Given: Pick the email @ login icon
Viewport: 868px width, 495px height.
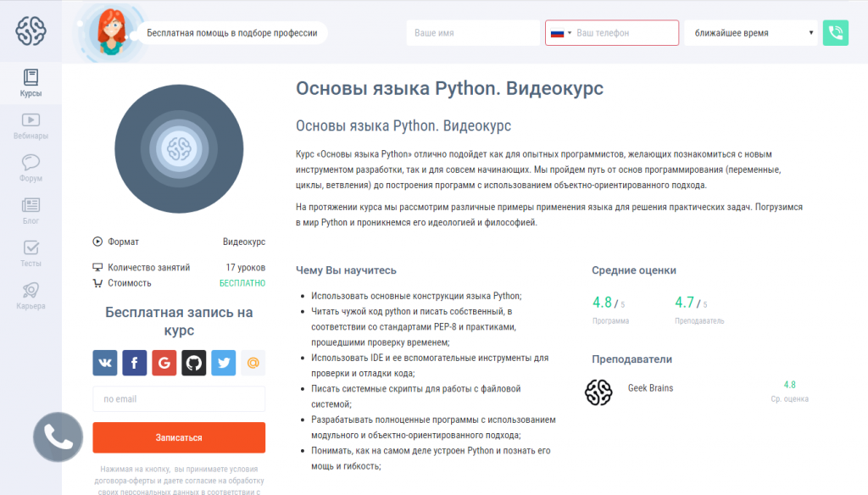Looking at the screenshot, I should [253, 363].
